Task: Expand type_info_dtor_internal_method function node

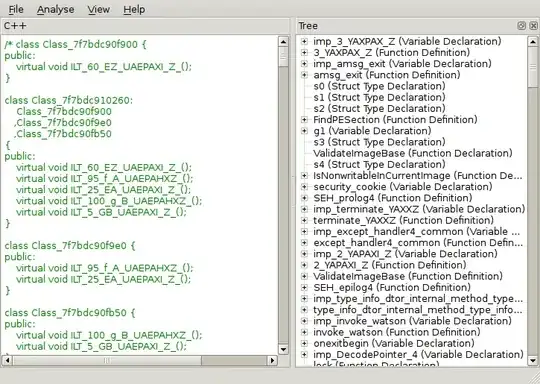Action: coord(304,310)
